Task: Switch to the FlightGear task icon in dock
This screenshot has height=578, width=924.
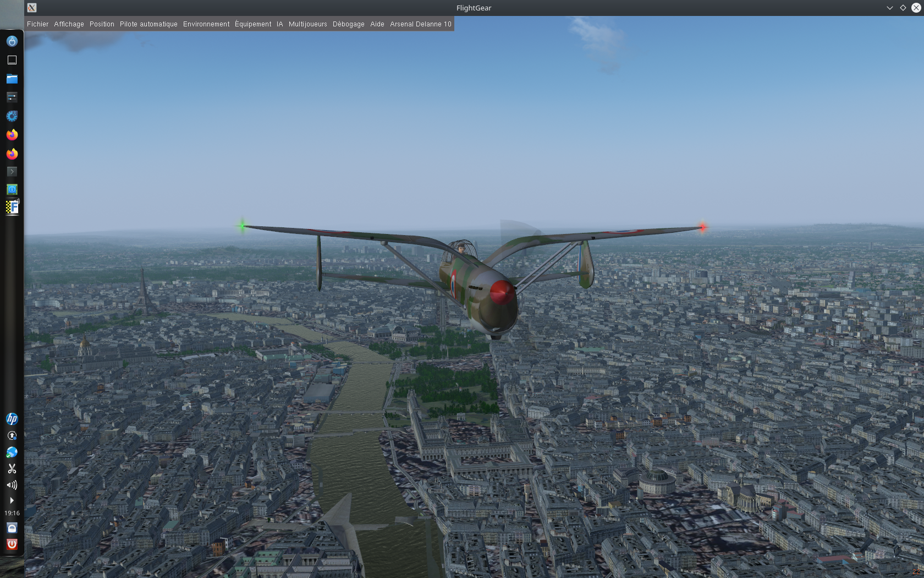Action: pos(12,207)
